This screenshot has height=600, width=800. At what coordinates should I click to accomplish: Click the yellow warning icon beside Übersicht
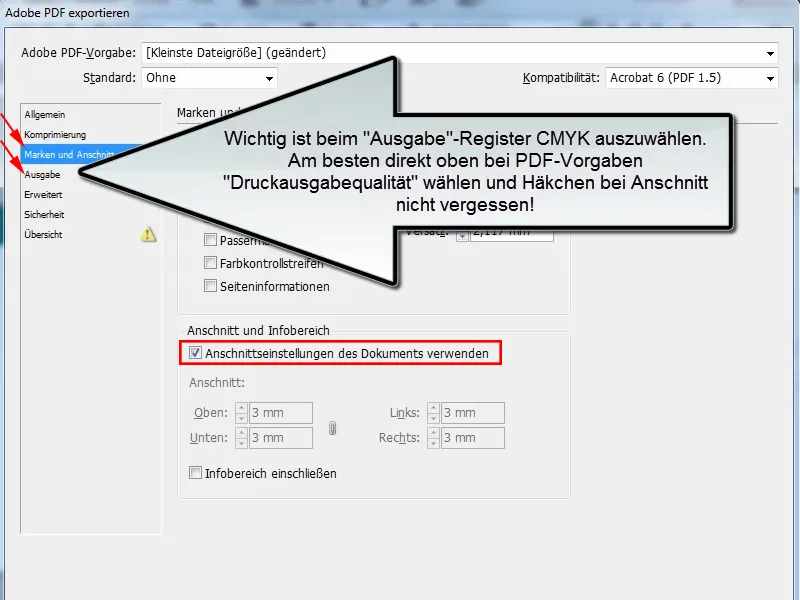(x=148, y=234)
